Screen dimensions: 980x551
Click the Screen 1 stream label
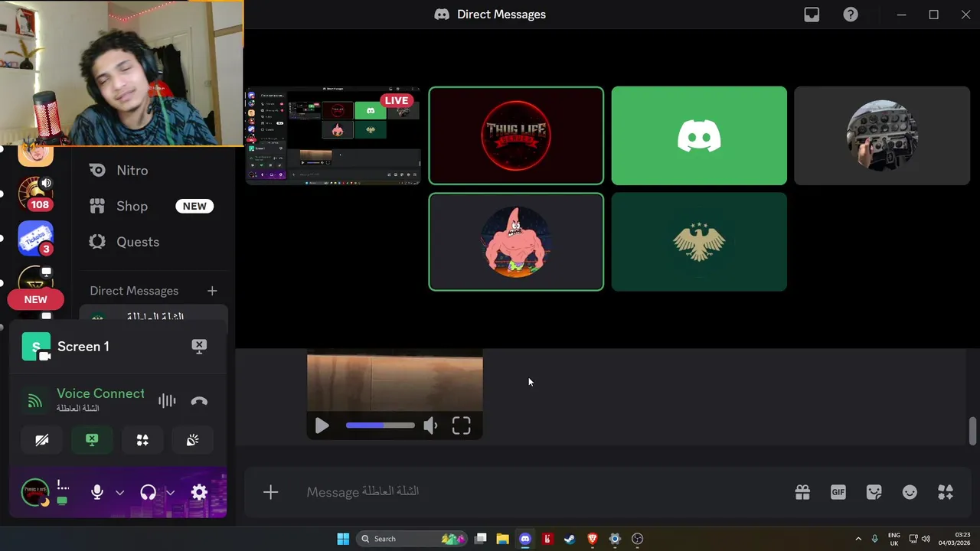click(83, 347)
